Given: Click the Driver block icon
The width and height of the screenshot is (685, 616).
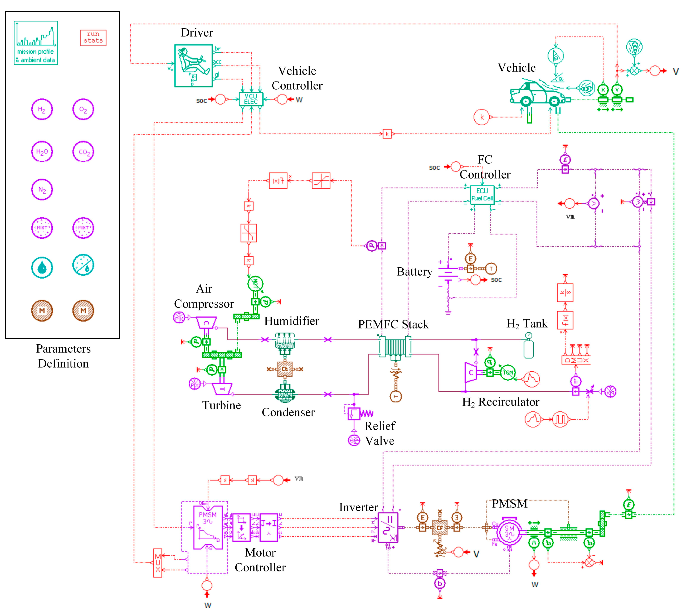Looking at the screenshot, I should [x=193, y=66].
